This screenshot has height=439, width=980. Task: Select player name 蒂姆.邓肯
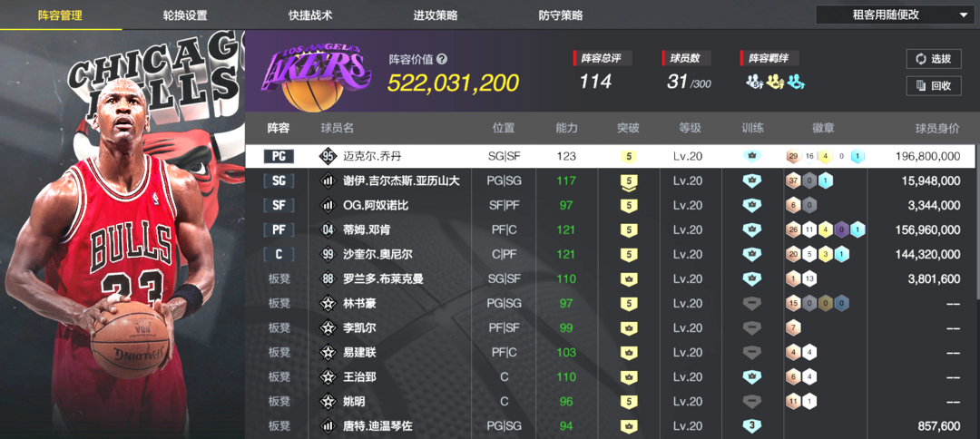368,229
